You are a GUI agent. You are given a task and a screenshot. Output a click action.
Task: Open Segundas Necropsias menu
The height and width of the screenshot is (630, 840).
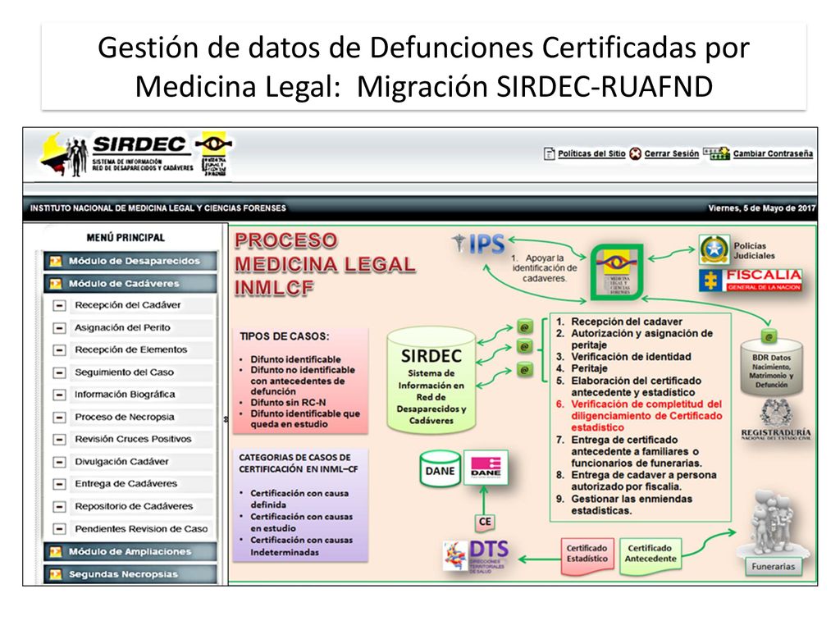tap(130, 573)
